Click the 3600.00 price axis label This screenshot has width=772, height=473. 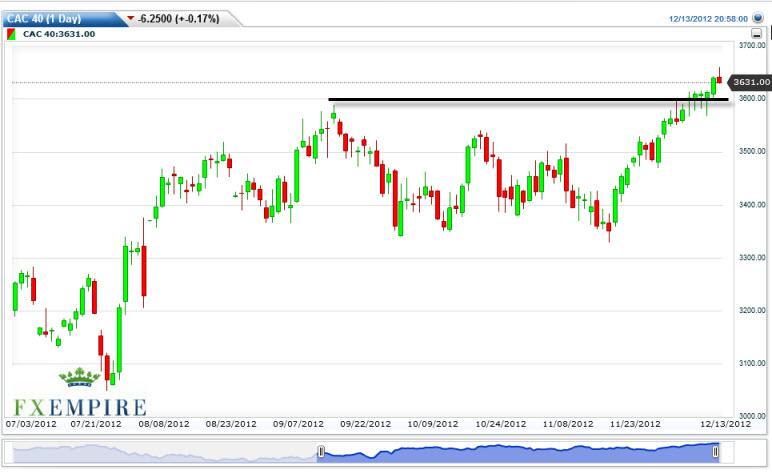click(x=750, y=98)
